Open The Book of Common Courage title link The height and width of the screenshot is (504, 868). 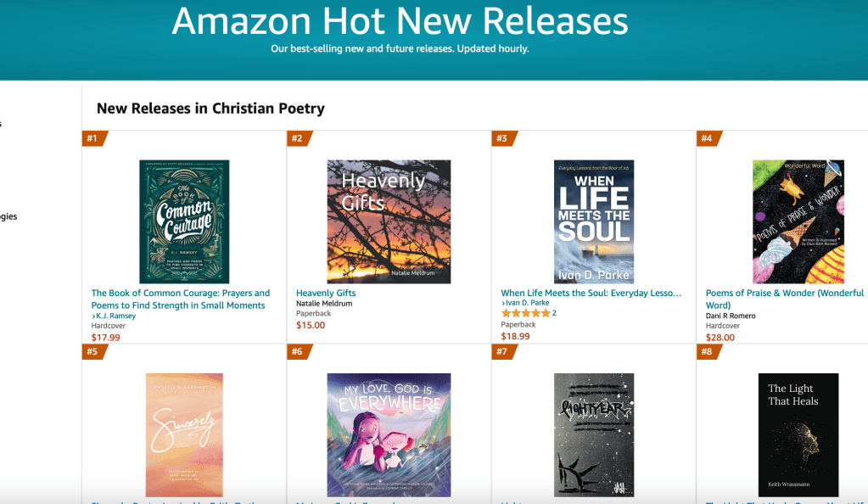(180, 300)
